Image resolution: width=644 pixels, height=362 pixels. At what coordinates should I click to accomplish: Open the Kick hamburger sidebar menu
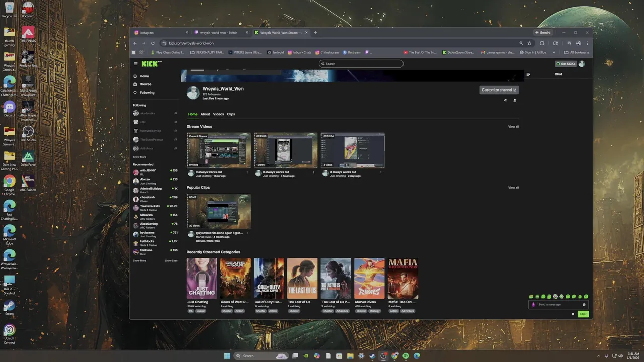(x=136, y=64)
